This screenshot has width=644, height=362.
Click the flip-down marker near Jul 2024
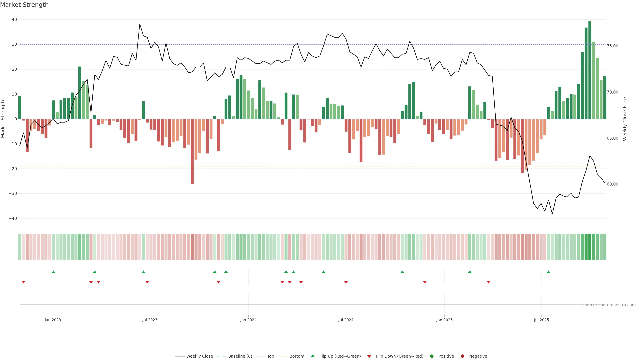coord(346,282)
